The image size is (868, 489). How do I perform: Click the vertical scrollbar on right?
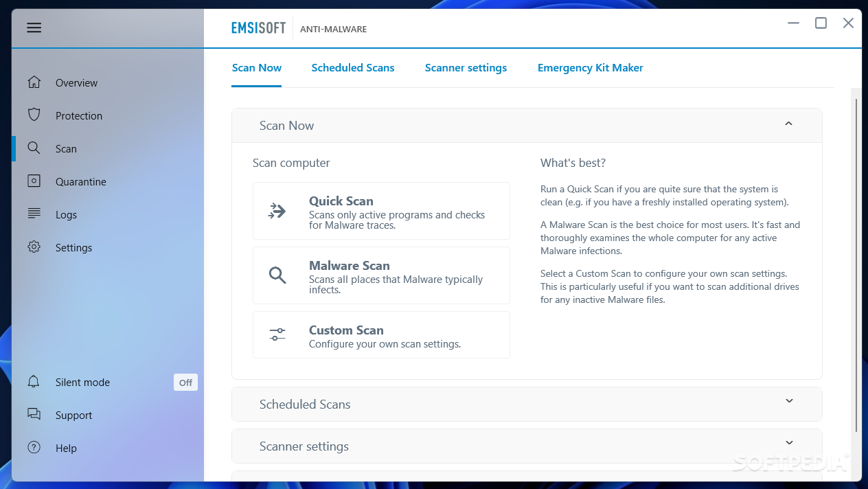coord(856,264)
